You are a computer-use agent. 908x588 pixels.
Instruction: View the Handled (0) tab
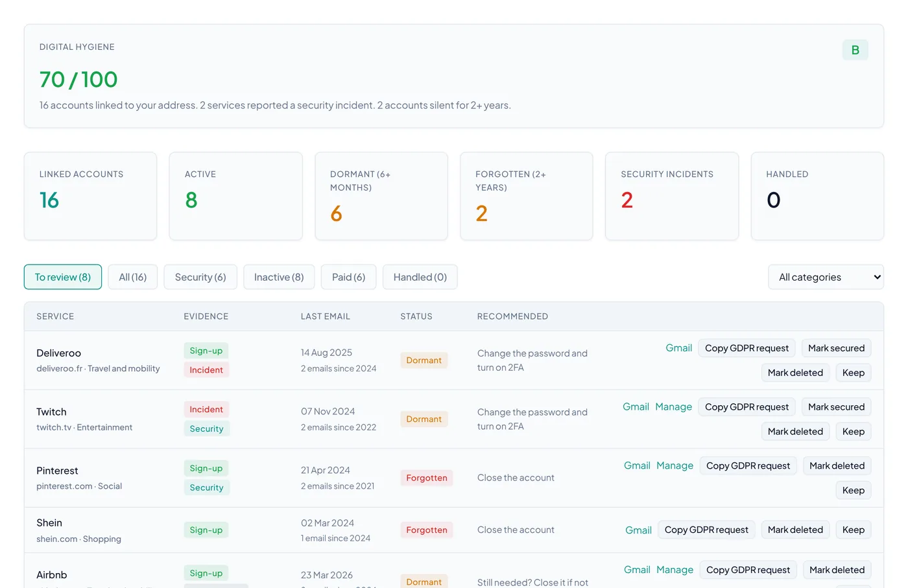[420, 277]
